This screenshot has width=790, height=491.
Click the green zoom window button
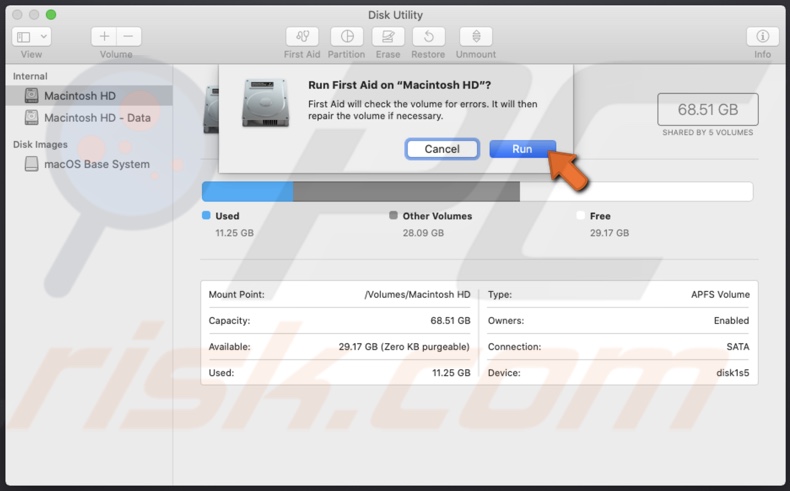(51, 15)
